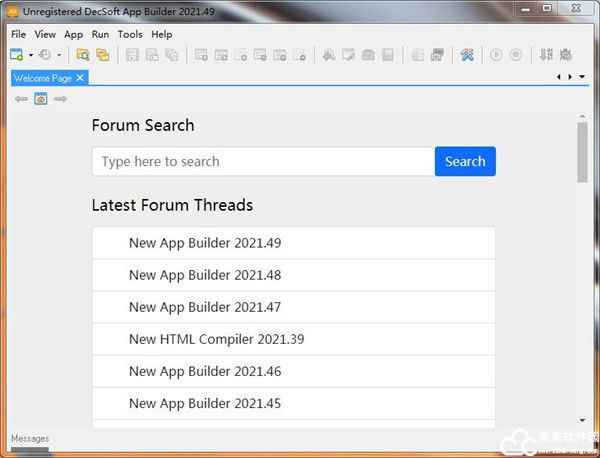Viewport: 600px width, 458px height.
Task: Click the blue Search button
Action: (x=465, y=161)
